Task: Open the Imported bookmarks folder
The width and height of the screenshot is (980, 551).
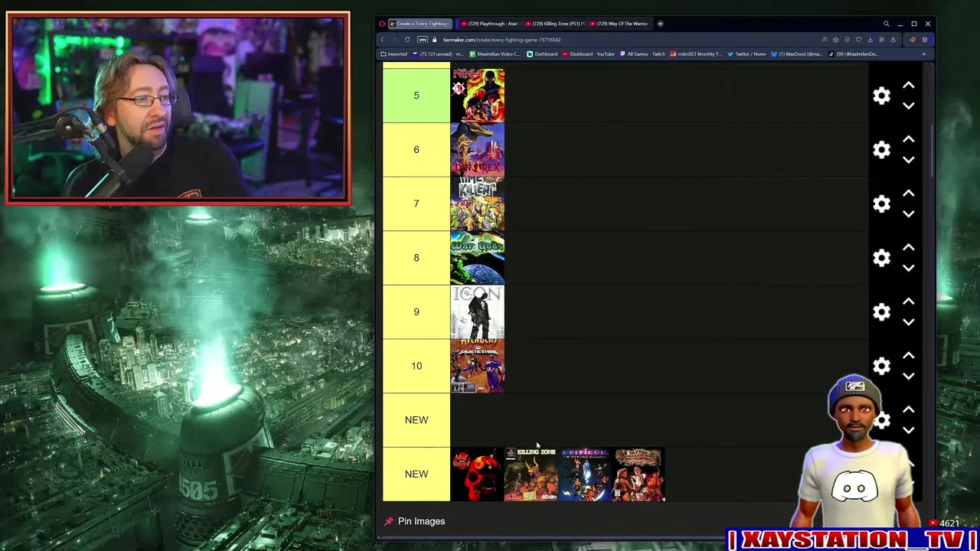Action: pos(394,54)
